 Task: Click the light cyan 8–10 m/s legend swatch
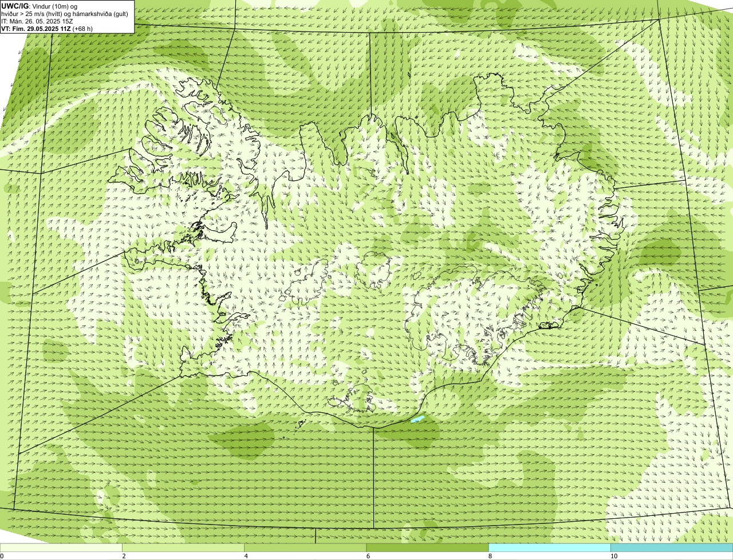(550, 547)
